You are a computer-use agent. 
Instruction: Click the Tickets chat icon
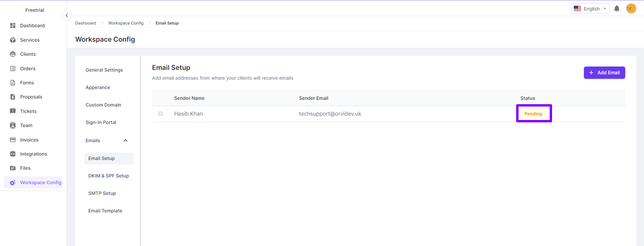(13, 111)
